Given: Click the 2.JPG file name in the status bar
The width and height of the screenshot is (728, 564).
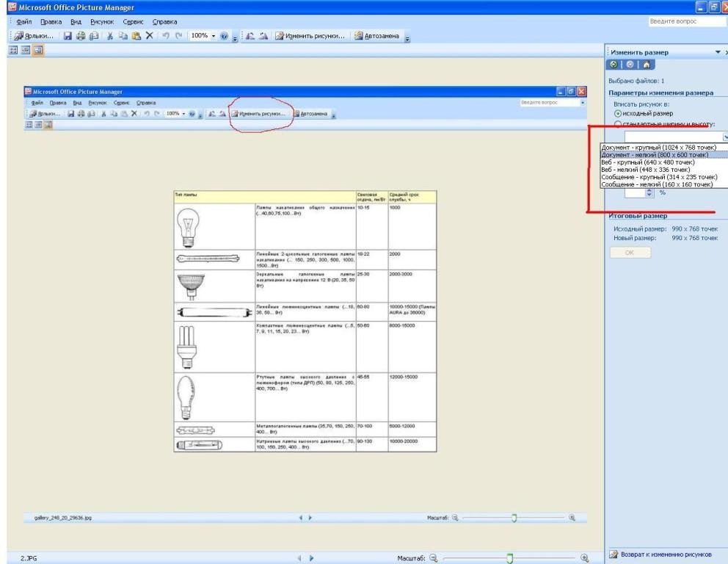Looking at the screenshot, I should (x=29, y=558).
